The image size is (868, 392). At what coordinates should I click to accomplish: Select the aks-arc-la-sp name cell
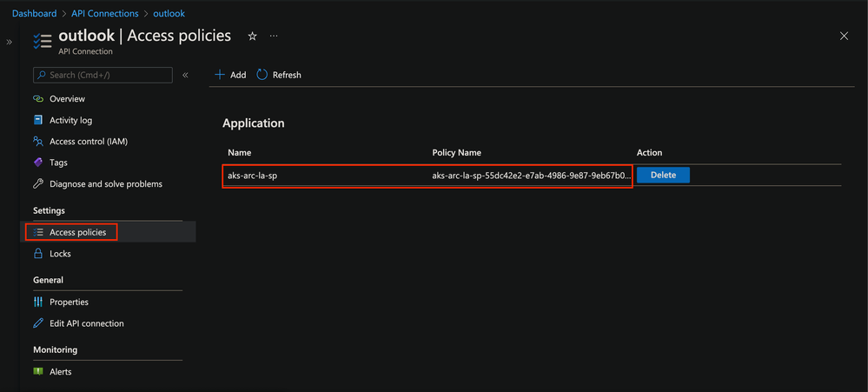tap(253, 176)
